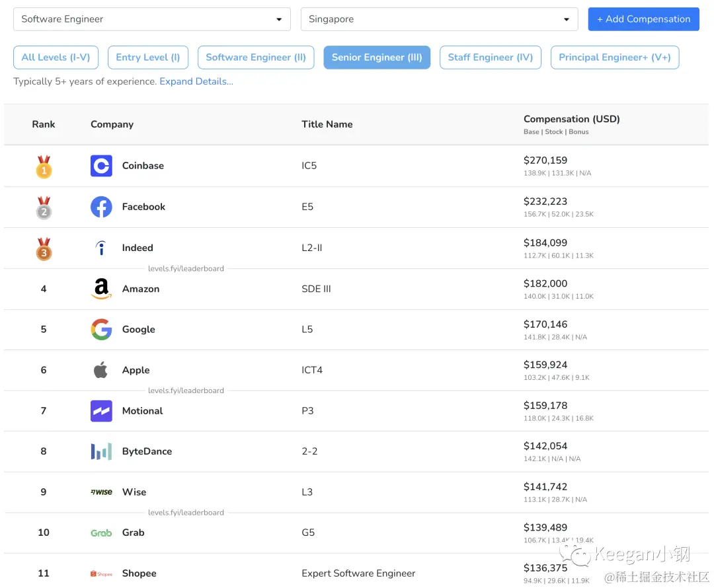Select the All Levels (I-V) filter

(56, 57)
